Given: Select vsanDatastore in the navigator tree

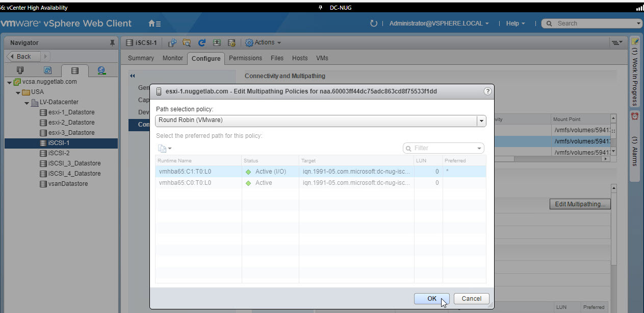Looking at the screenshot, I should point(68,184).
